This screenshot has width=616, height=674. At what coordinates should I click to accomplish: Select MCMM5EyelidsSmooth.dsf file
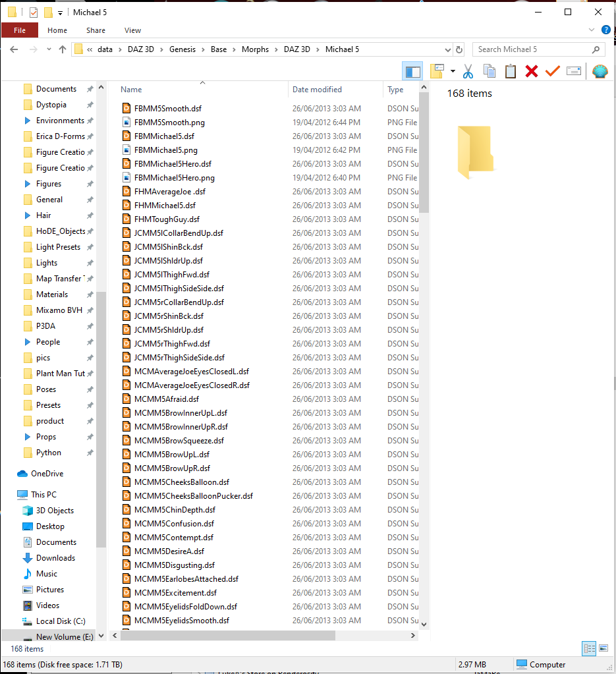pyautogui.click(x=181, y=621)
